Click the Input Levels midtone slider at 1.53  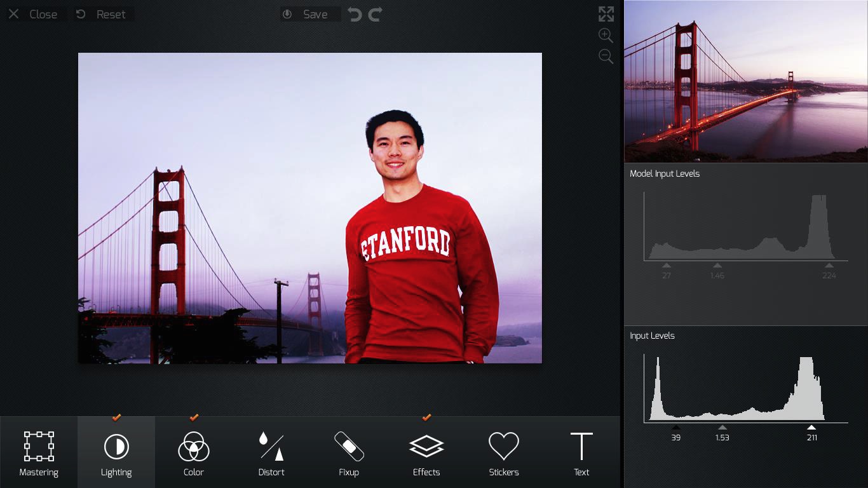point(722,428)
